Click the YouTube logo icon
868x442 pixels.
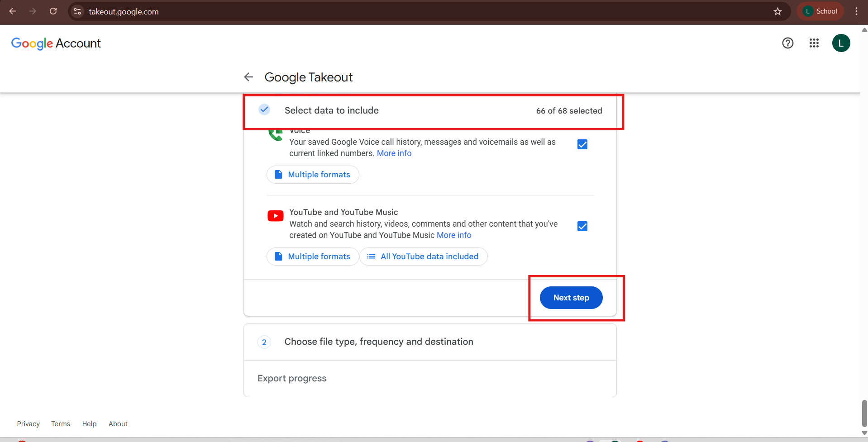click(x=275, y=216)
